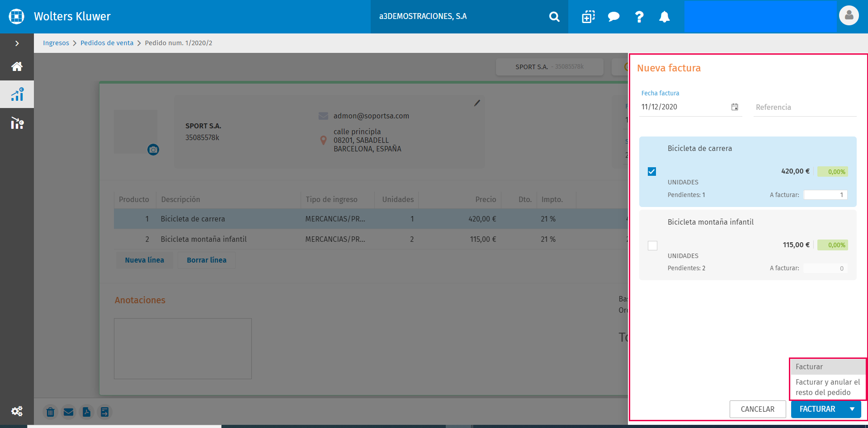Check the Bicicleta montaña infantil checkbox
The height and width of the screenshot is (428, 868).
pyautogui.click(x=652, y=245)
